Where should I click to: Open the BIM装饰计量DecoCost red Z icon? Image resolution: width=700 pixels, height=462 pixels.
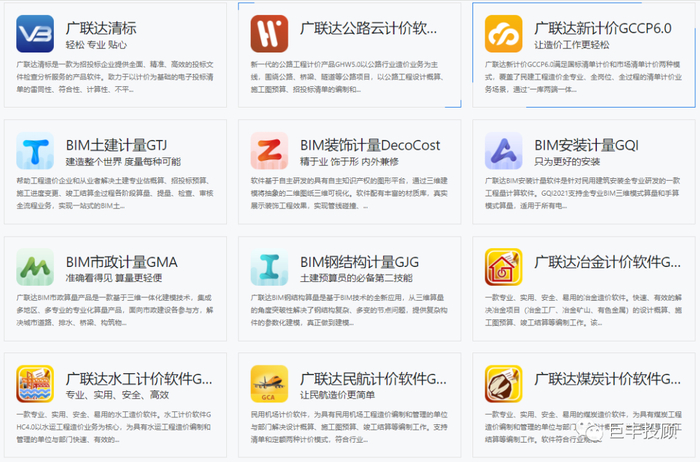click(269, 151)
